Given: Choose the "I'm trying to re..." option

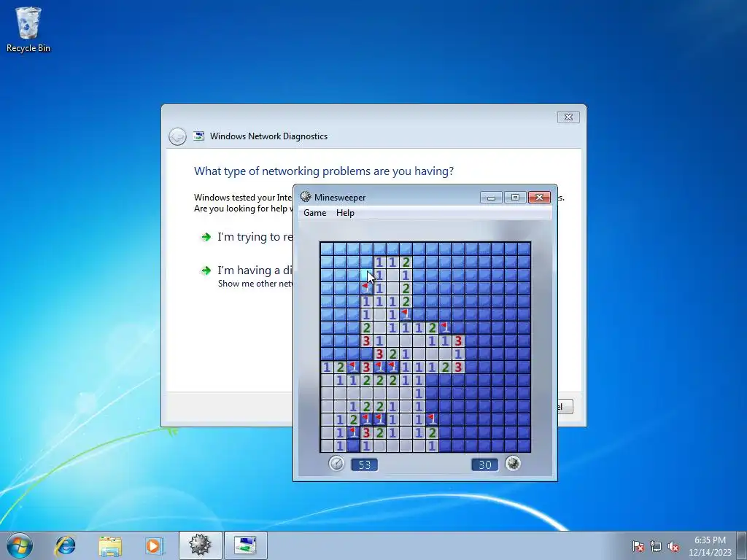Looking at the screenshot, I should (247, 237).
